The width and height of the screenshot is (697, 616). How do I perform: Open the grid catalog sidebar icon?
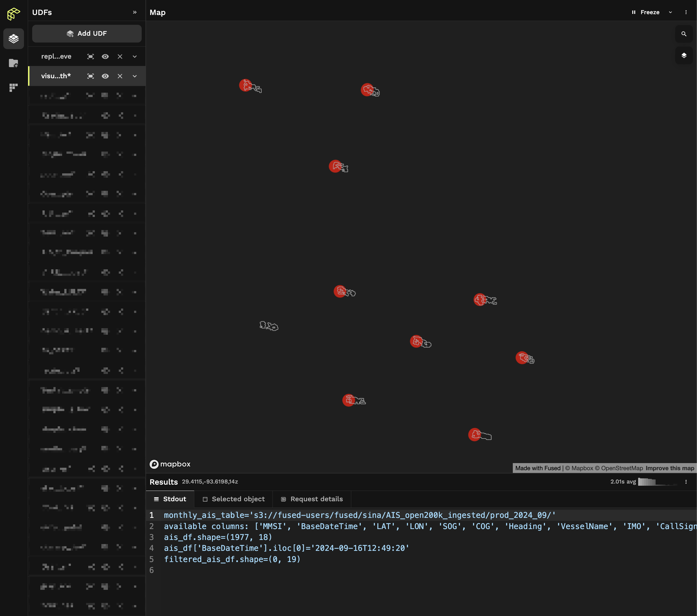(14, 88)
